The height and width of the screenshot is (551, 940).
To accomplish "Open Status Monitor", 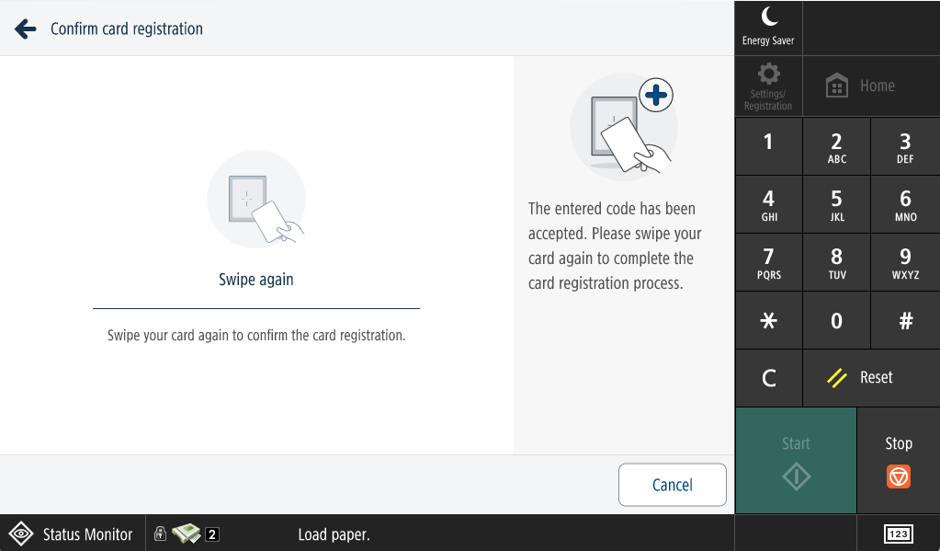I will pos(73,534).
